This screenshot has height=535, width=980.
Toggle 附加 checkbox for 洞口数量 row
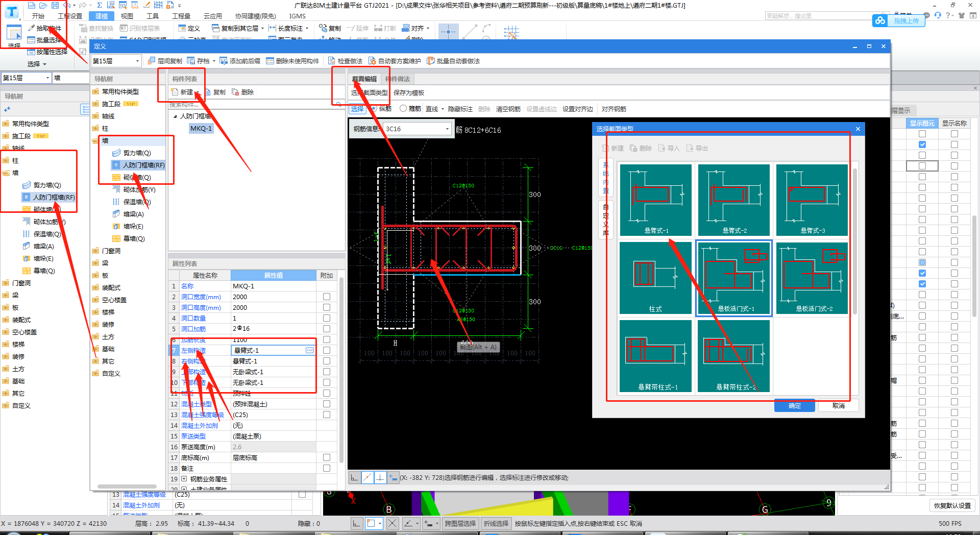pos(327,318)
